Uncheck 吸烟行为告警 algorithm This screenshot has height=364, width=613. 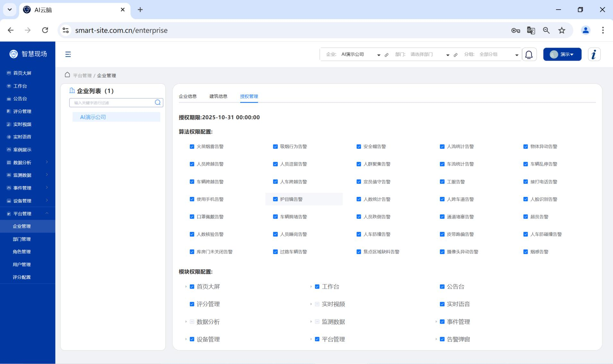(275, 147)
